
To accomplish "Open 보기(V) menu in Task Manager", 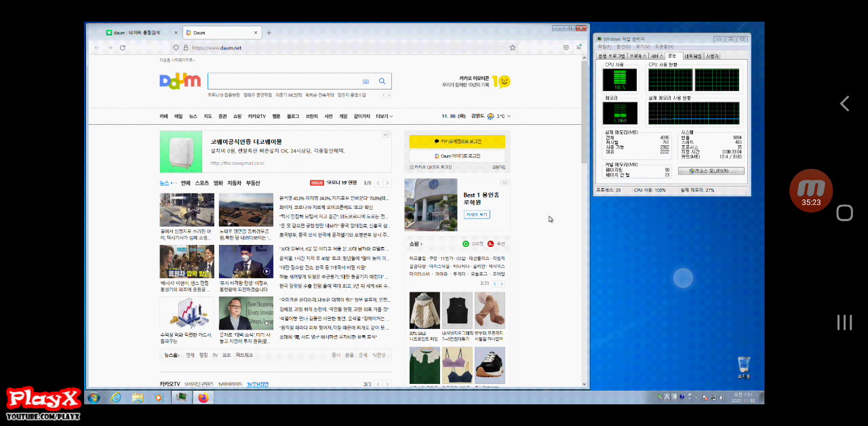I will pyautogui.click(x=643, y=47).
